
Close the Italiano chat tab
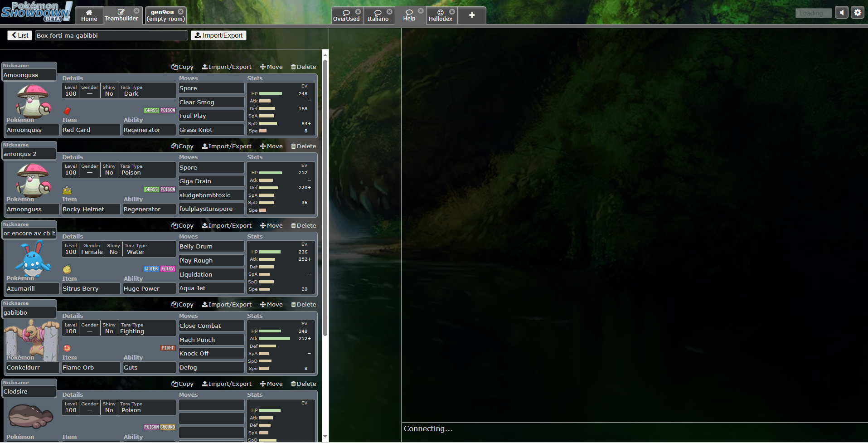coord(389,11)
